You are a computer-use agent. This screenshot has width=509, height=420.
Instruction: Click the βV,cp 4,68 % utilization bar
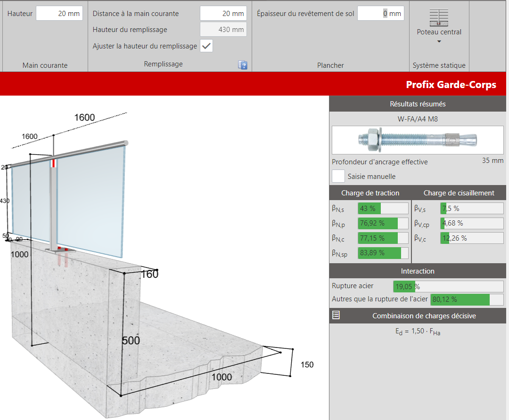[472, 223]
